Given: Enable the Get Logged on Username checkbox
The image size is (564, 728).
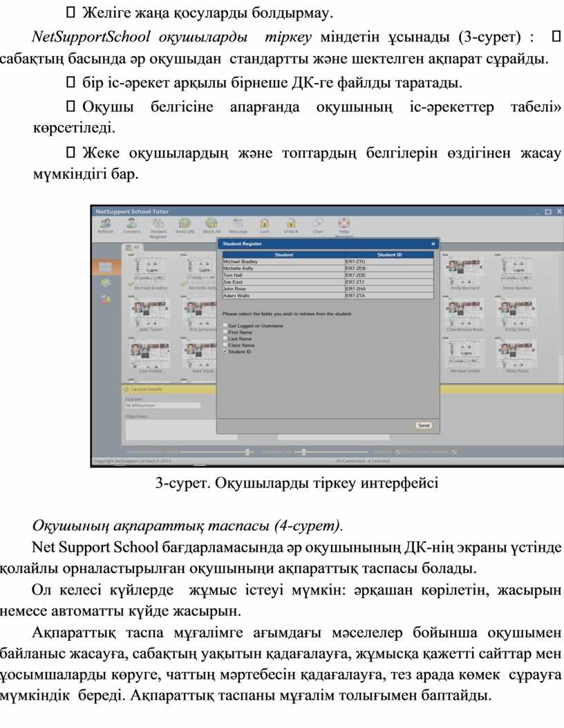Looking at the screenshot, I should coord(225,326).
